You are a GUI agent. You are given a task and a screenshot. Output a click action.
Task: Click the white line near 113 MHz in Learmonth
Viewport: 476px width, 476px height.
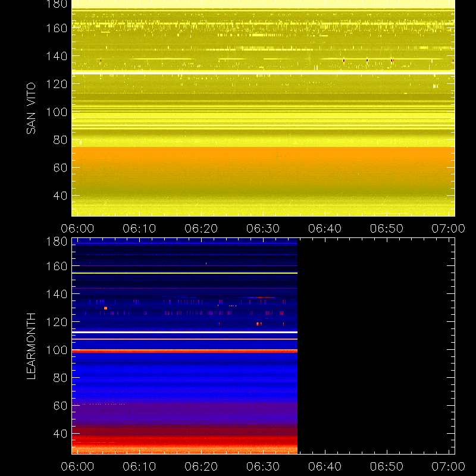(x=184, y=333)
